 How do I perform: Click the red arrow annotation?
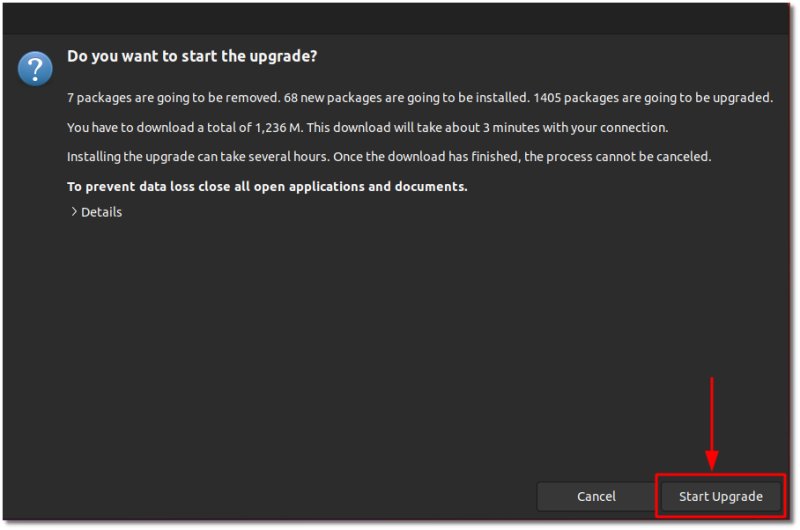711,423
